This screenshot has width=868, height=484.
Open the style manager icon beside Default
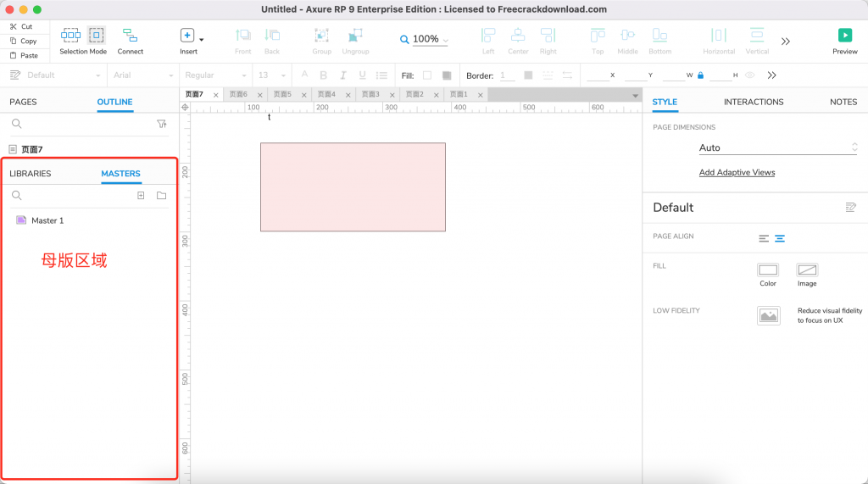pos(850,208)
